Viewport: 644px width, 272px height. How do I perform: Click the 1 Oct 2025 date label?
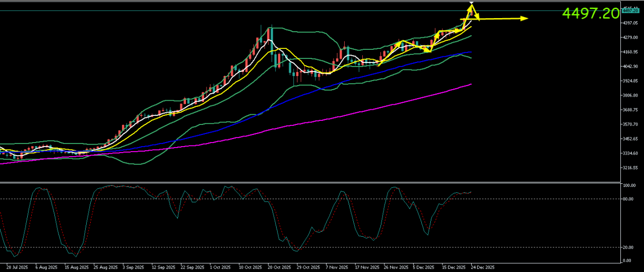[220, 266]
